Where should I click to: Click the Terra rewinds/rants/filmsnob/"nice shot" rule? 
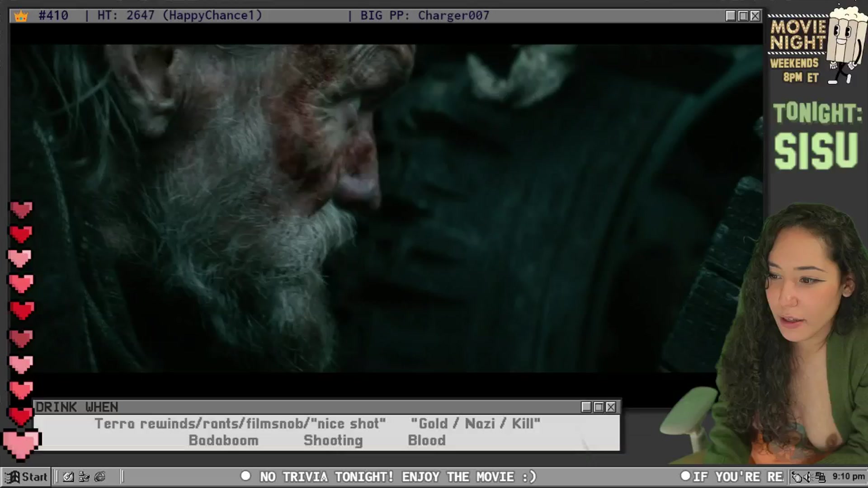click(x=240, y=424)
